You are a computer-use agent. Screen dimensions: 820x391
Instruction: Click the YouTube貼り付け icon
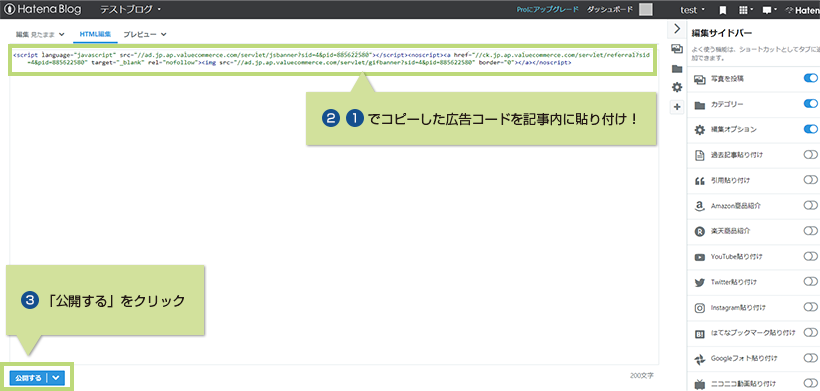click(x=700, y=257)
